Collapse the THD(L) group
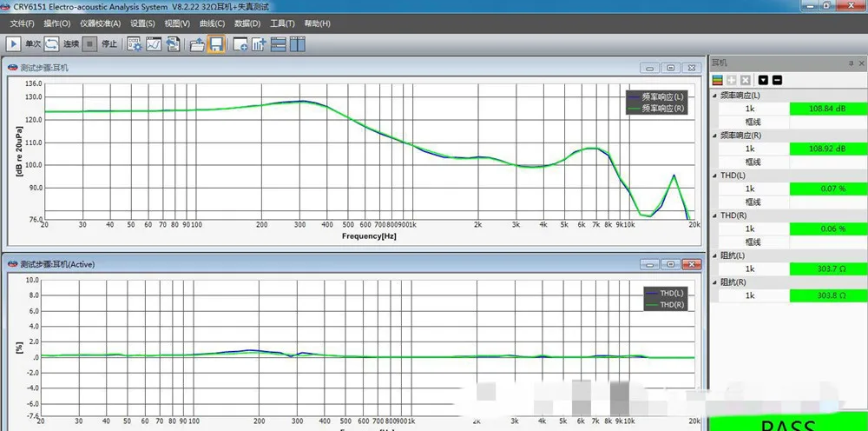 (715, 175)
